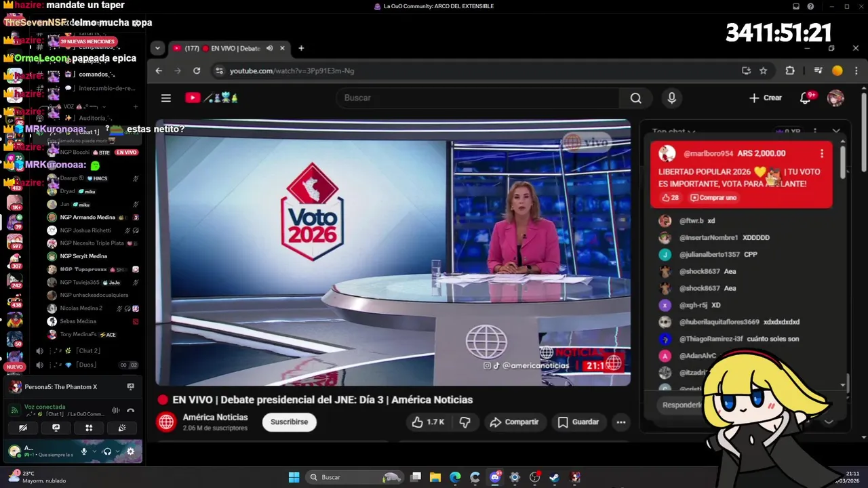The width and height of the screenshot is (868, 488).
Task: Click the YouTube search magnifier button
Action: (635, 98)
